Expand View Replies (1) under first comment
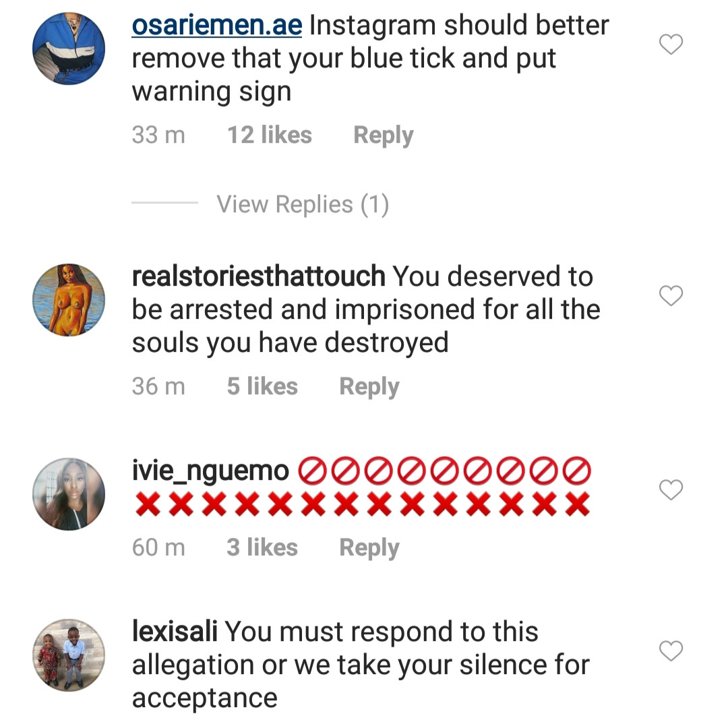 [x=303, y=204]
